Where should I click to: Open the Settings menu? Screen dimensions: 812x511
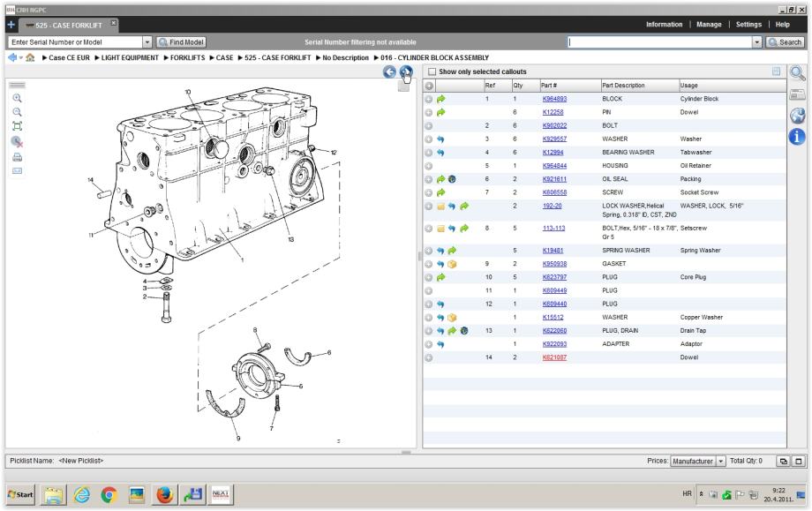click(748, 24)
